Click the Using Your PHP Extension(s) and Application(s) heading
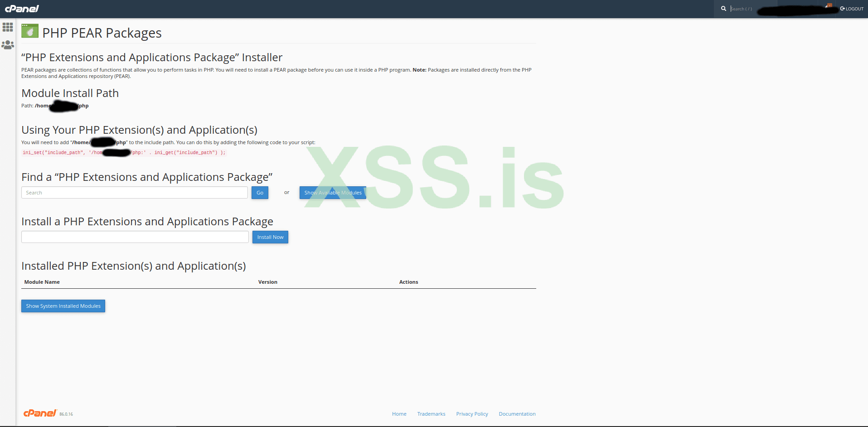Screen dimensions: 868x427 click(140, 130)
